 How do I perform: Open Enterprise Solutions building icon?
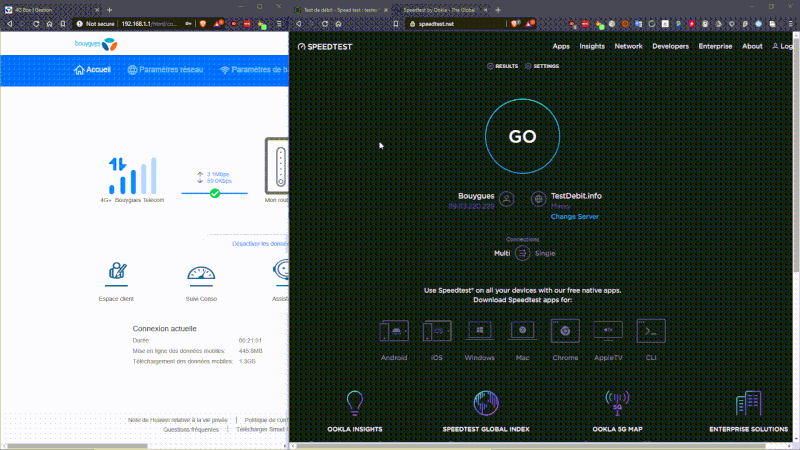click(x=748, y=403)
